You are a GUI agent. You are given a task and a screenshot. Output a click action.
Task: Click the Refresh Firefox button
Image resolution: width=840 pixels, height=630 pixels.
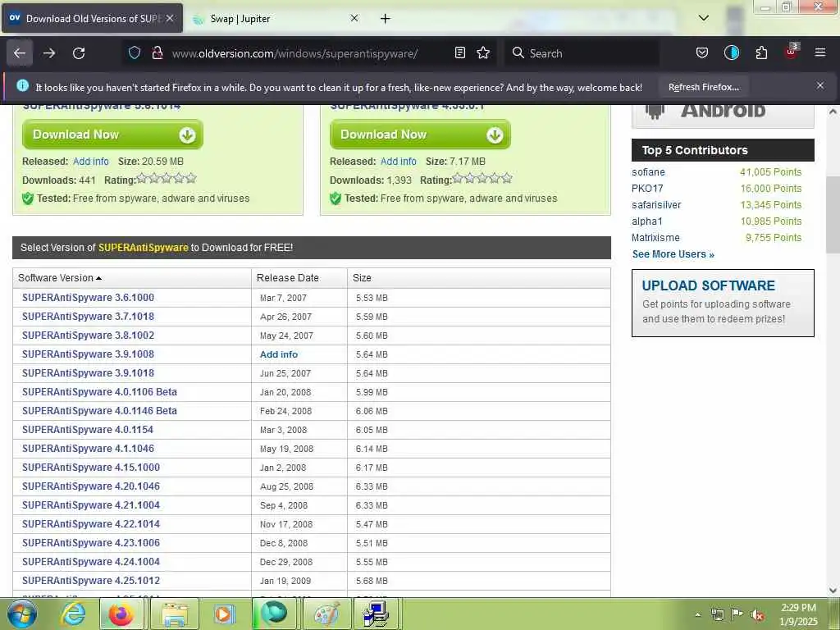(x=703, y=87)
